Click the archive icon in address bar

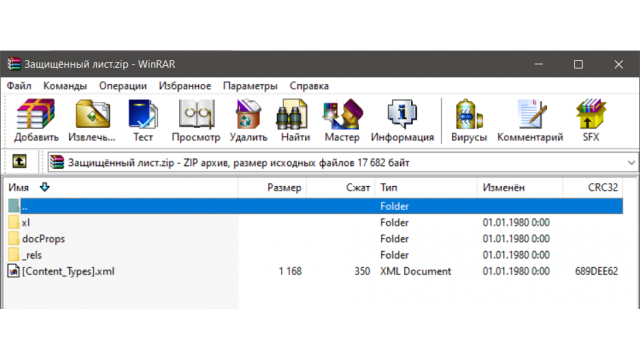point(57,162)
